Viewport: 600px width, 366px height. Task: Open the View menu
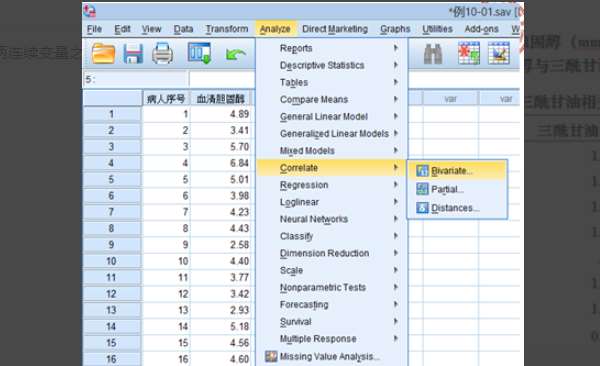point(152,29)
